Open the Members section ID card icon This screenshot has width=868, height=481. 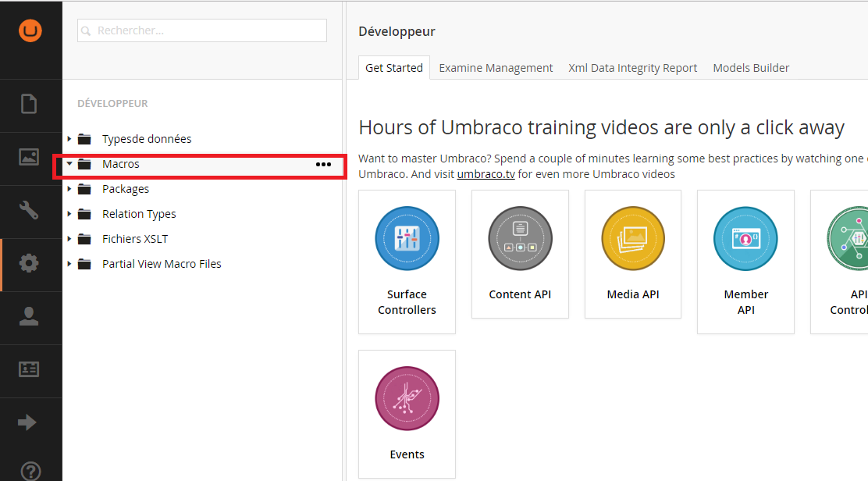(x=29, y=369)
